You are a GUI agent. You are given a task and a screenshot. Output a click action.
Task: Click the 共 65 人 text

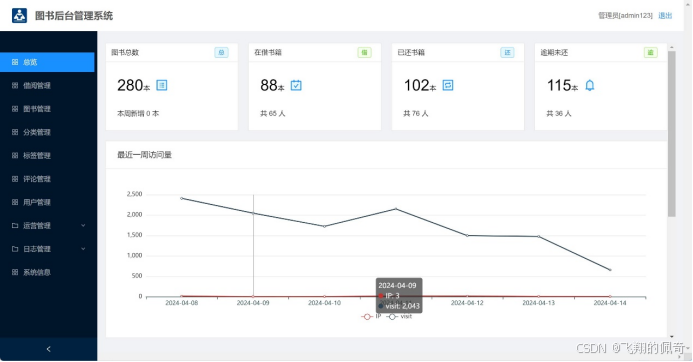point(273,114)
